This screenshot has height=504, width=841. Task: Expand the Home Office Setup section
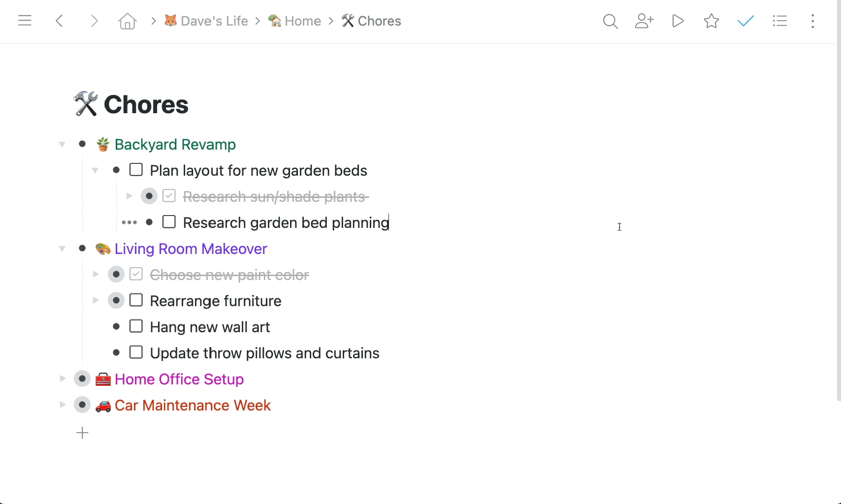pyautogui.click(x=62, y=378)
